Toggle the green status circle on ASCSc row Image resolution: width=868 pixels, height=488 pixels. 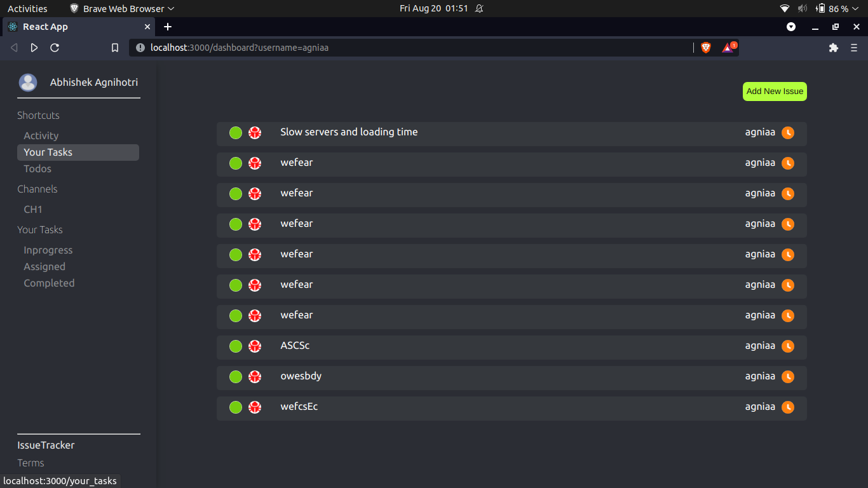click(x=235, y=346)
